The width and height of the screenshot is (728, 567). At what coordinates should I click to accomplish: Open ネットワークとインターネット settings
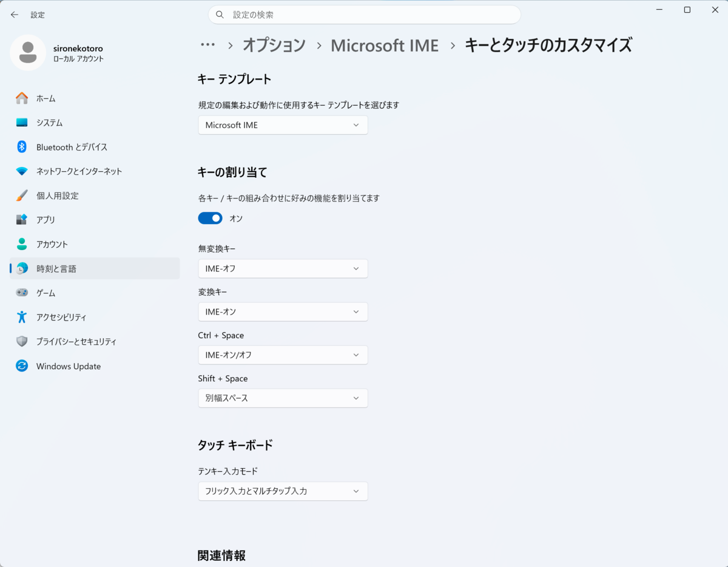pyautogui.click(x=95, y=171)
